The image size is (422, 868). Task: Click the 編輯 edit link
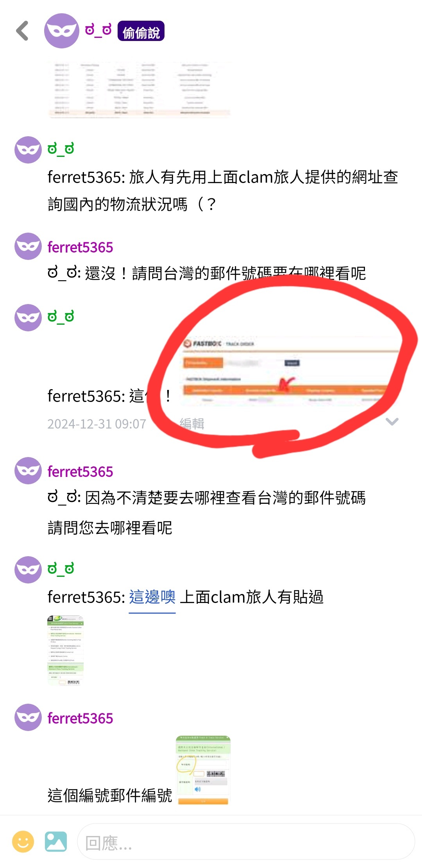click(x=192, y=423)
